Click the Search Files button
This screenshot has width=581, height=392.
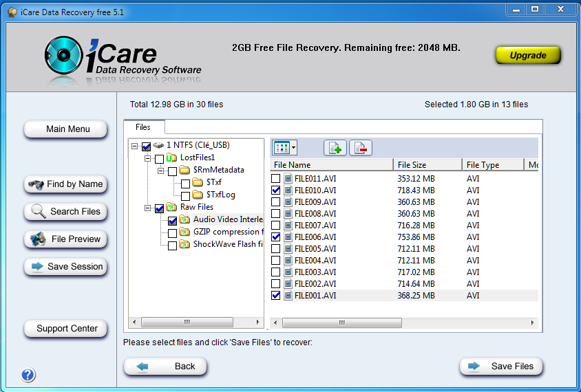pyautogui.click(x=65, y=212)
